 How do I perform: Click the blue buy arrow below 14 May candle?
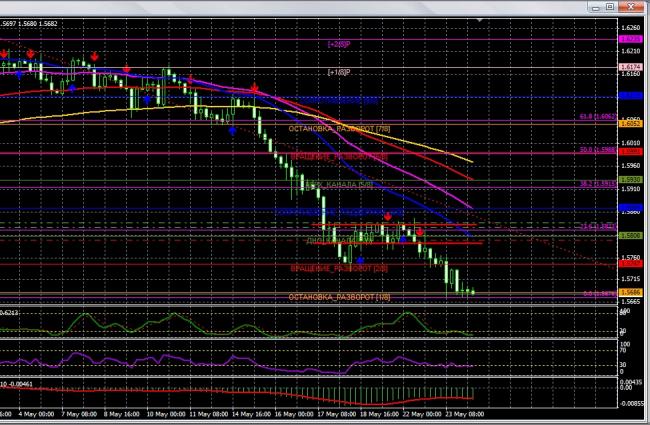(232, 129)
